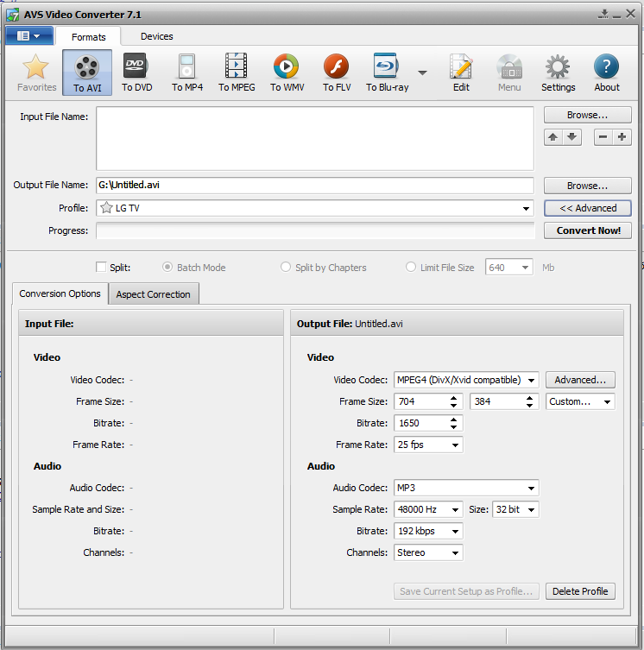644x650 pixels.
Task: Switch to the Devices tab
Action: click(157, 36)
